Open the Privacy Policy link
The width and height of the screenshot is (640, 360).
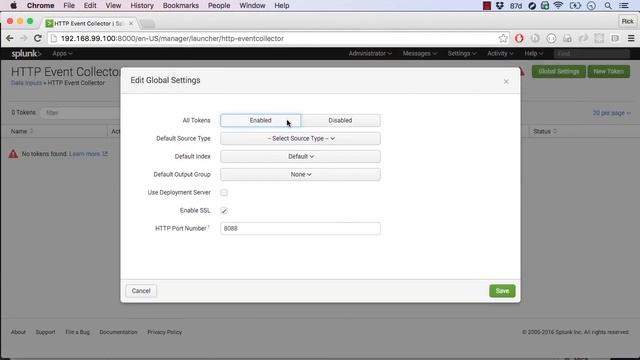coord(164,332)
